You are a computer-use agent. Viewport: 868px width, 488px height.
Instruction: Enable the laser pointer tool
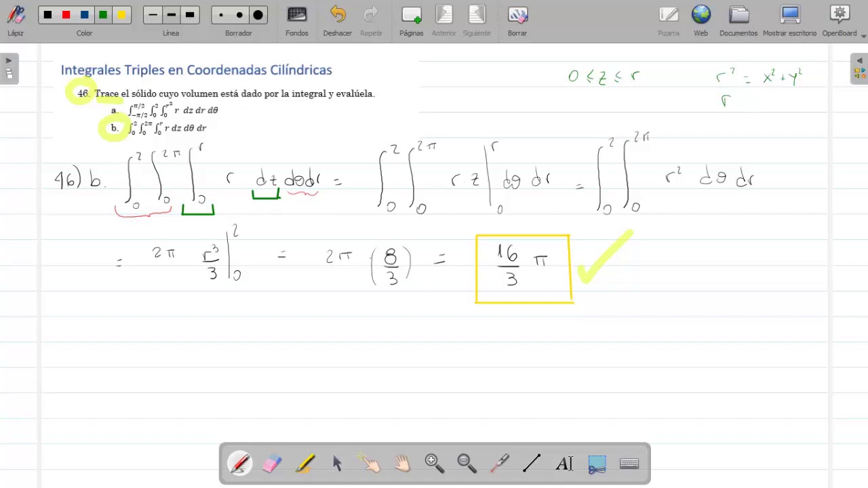[499, 464]
